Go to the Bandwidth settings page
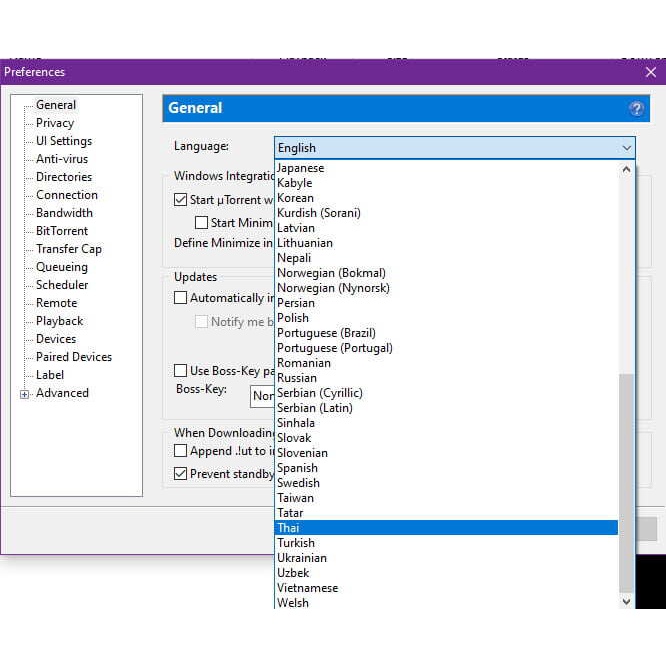Image resolution: width=666 pixels, height=666 pixels. tap(64, 213)
